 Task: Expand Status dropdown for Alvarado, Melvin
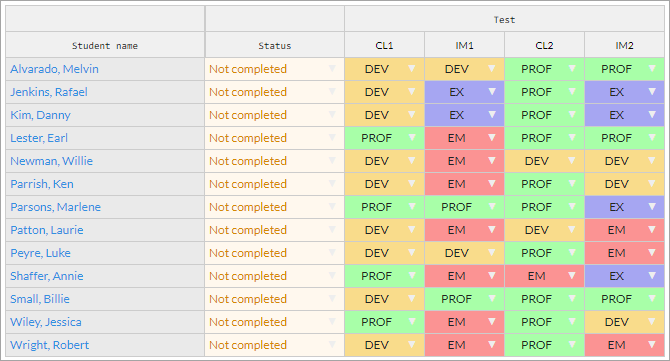pyautogui.click(x=332, y=68)
